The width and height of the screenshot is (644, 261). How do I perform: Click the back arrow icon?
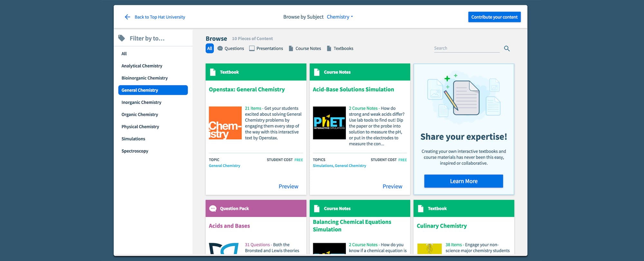point(128,17)
